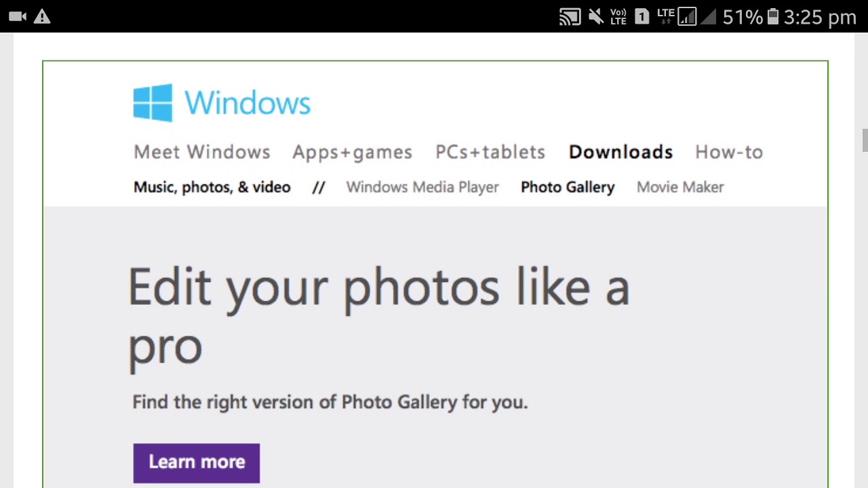Click the Music, photos, & video link
Viewport: 868px width, 488px height.
(x=212, y=187)
